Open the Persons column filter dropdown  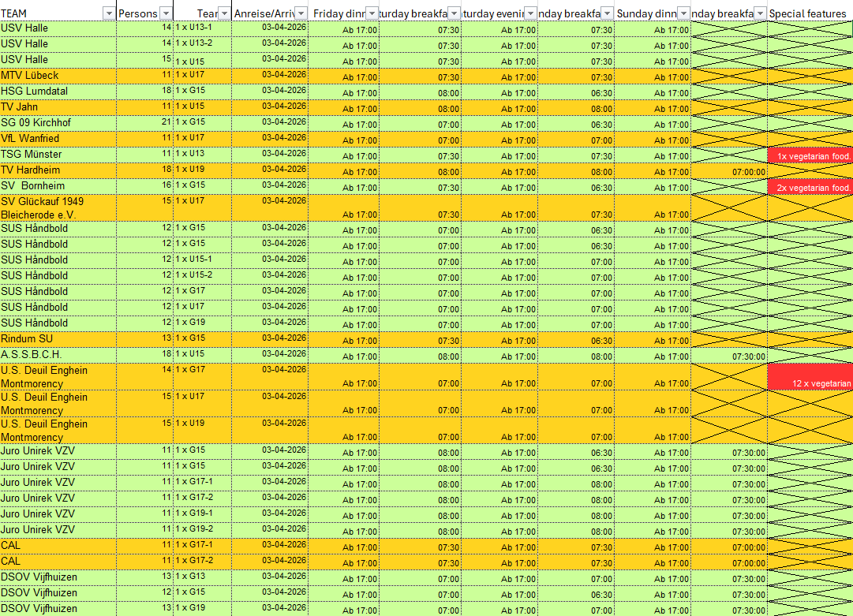[x=165, y=13]
